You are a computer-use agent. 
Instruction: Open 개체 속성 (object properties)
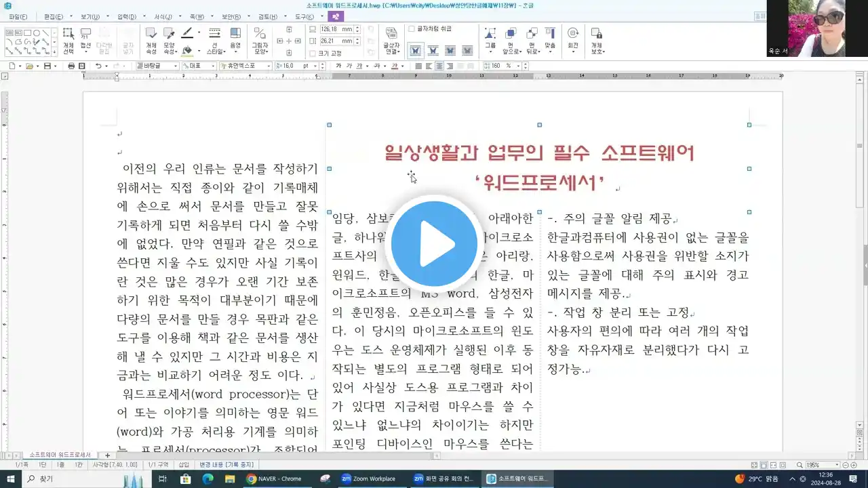pos(151,41)
